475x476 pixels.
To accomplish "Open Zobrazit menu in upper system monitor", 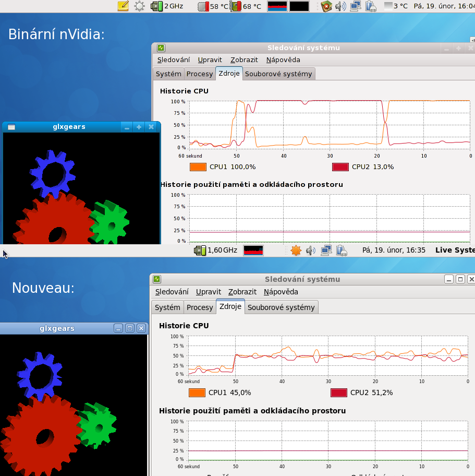I will tap(244, 60).
